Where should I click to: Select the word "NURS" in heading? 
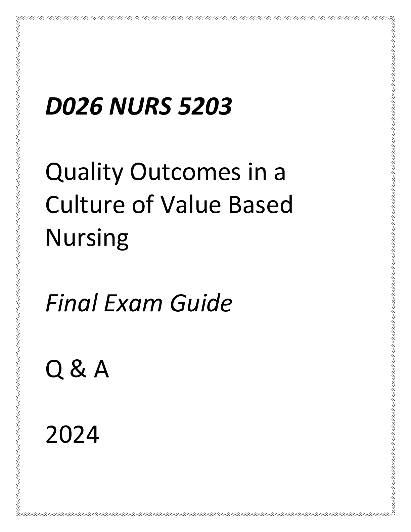[x=140, y=107]
